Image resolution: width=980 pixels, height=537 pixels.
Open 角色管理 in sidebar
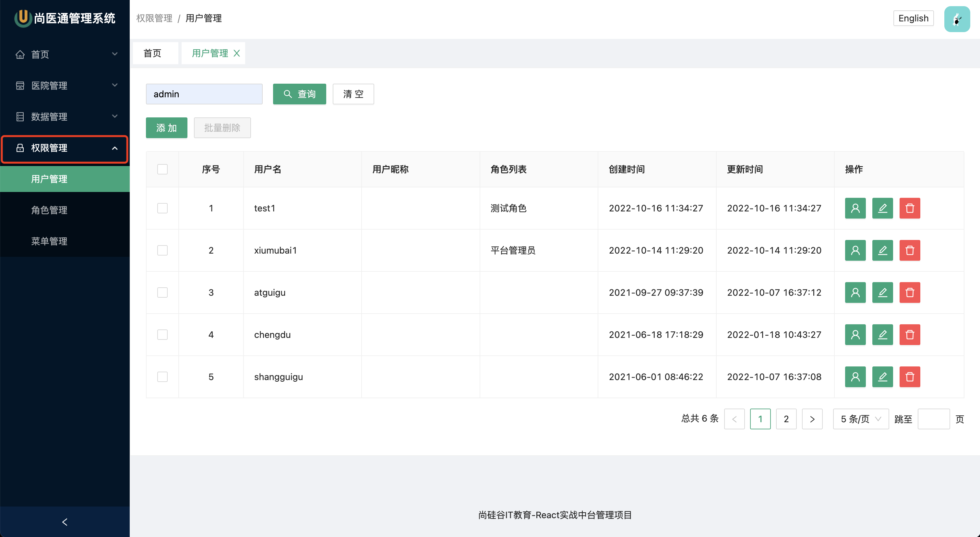click(x=50, y=210)
